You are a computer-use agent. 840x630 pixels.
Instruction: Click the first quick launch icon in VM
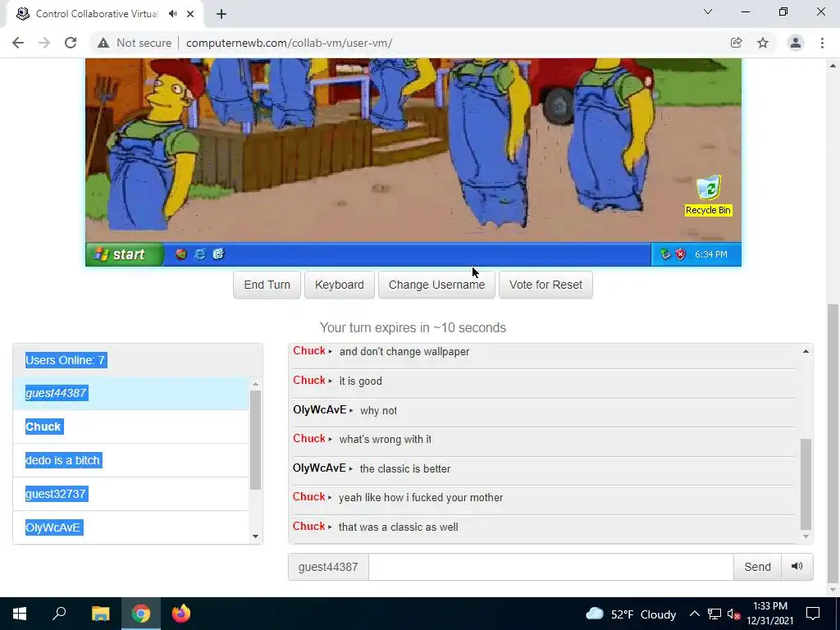tap(181, 254)
